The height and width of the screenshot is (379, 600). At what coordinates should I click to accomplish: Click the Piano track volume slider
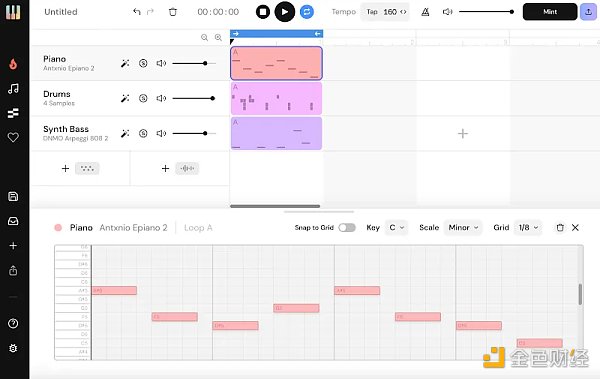[194, 63]
